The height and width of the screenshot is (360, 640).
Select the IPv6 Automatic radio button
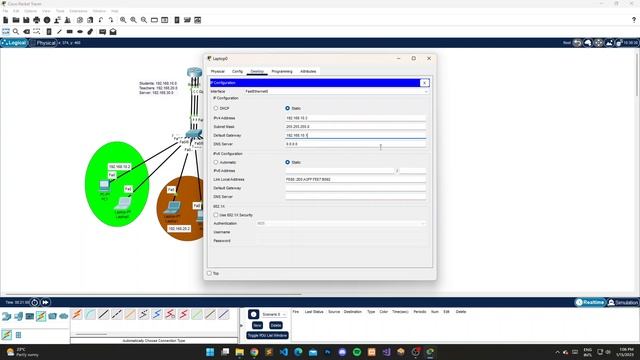(x=216, y=162)
